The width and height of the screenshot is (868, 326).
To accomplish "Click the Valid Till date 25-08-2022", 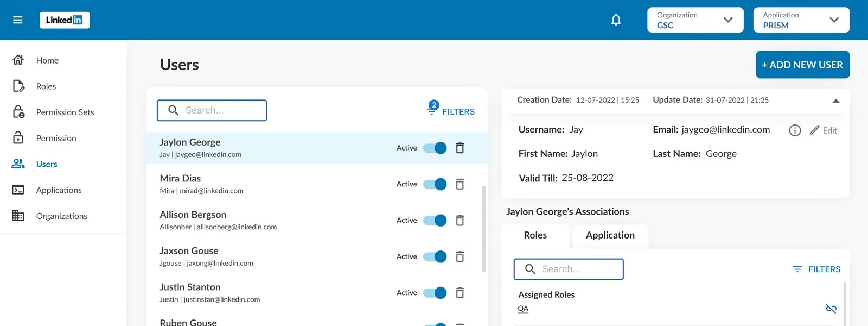I will 588,178.
